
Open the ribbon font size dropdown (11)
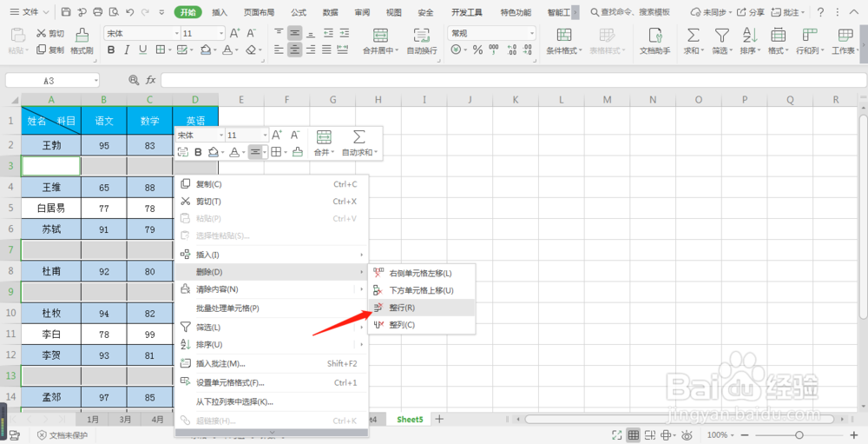(220, 33)
